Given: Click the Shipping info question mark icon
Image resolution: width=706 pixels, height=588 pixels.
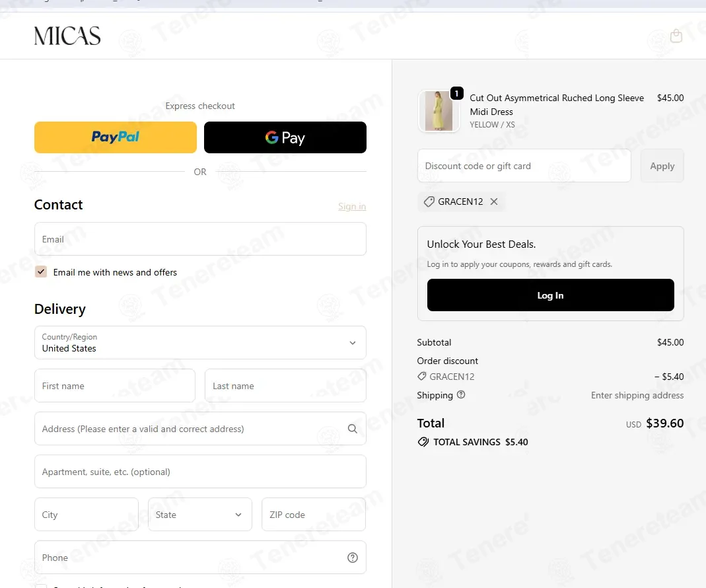Looking at the screenshot, I should (461, 394).
